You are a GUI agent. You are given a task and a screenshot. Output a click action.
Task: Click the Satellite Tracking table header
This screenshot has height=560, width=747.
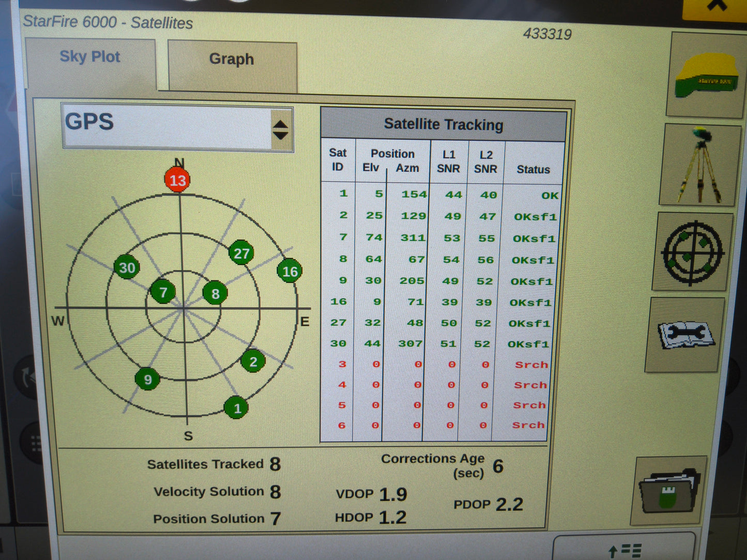tap(444, 125)
